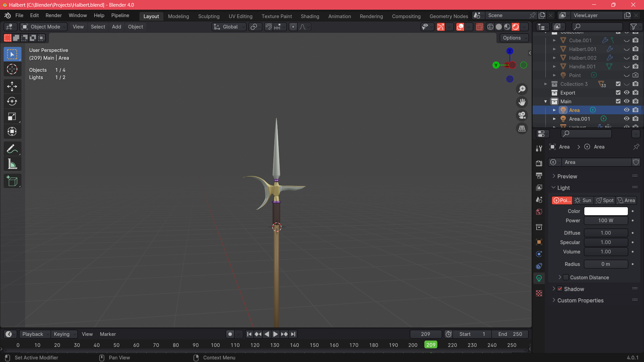The width and height of the screenshot is (644, 362).
Task: Choose the Annotate pencil tool
Action: pyautogui.click(x=12, y=149)
